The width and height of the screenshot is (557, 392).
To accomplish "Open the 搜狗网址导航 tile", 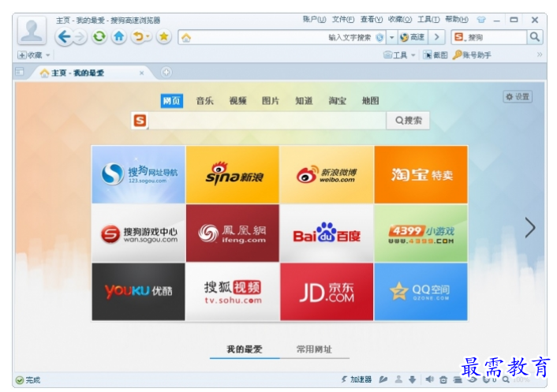I will click(x=139, y=174).
